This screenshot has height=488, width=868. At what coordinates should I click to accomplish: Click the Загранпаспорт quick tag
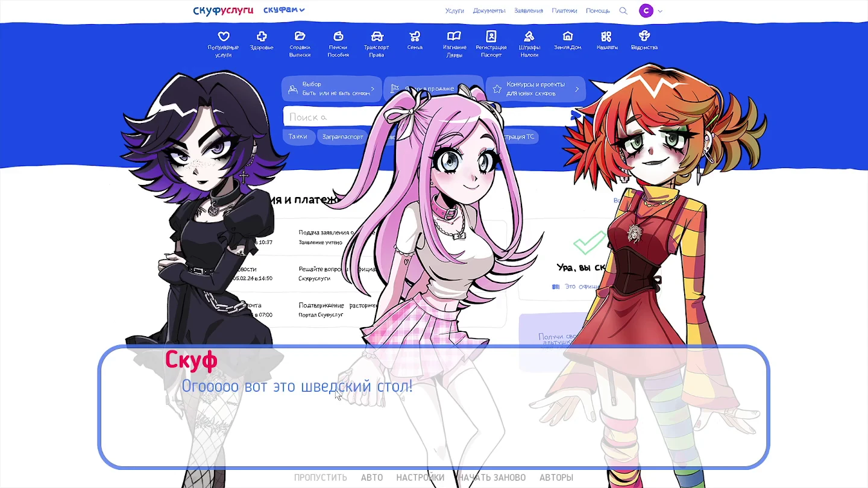tap(342, 137)
